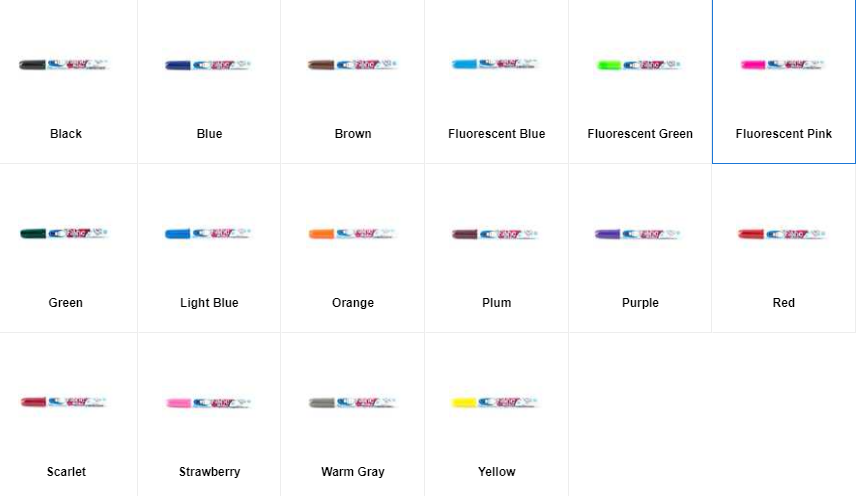Screen dimensions: 856x496
Task: Click the Strawberry color label
Action: (210, 471)
